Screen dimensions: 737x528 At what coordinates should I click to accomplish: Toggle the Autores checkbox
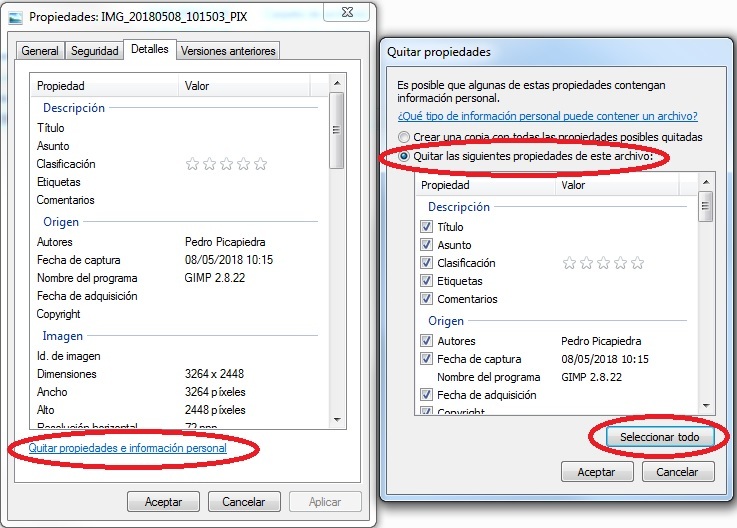click(427, 341)
